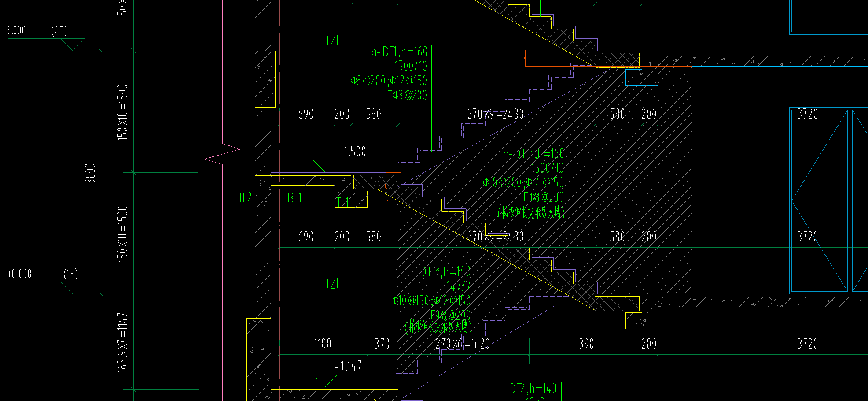The image size is (868, 401).
Task: Select the Chinese note under DT1*,h=140 annotation
Action: (438, 327)
